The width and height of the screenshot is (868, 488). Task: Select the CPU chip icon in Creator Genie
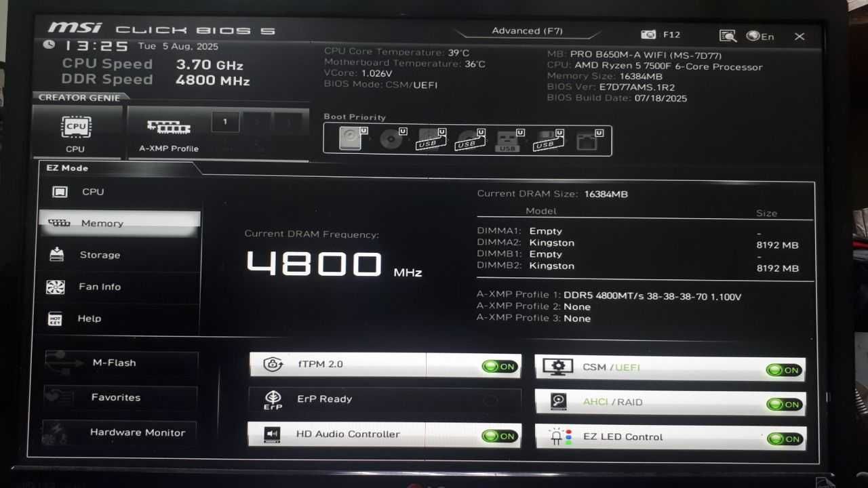pos(76,127)
